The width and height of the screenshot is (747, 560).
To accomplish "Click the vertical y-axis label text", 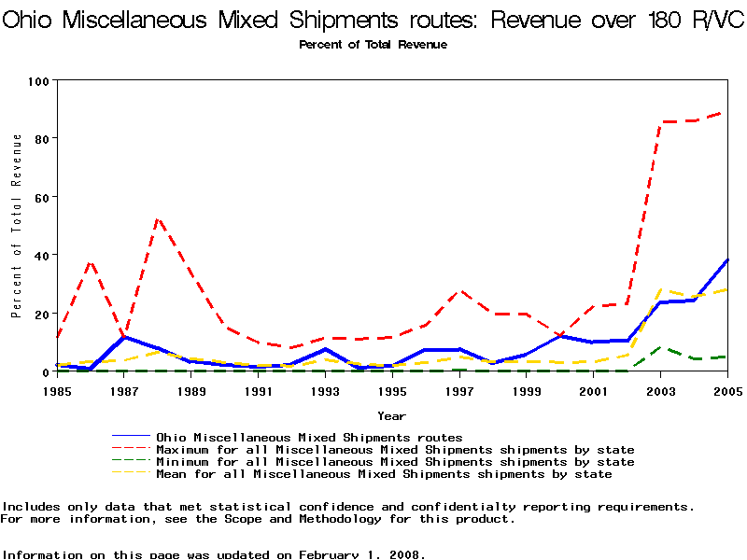I will pos(17,225).
